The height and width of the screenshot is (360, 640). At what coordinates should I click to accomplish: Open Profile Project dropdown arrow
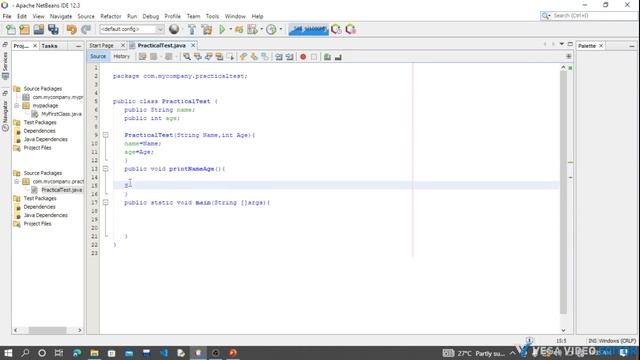click(261, 29)
